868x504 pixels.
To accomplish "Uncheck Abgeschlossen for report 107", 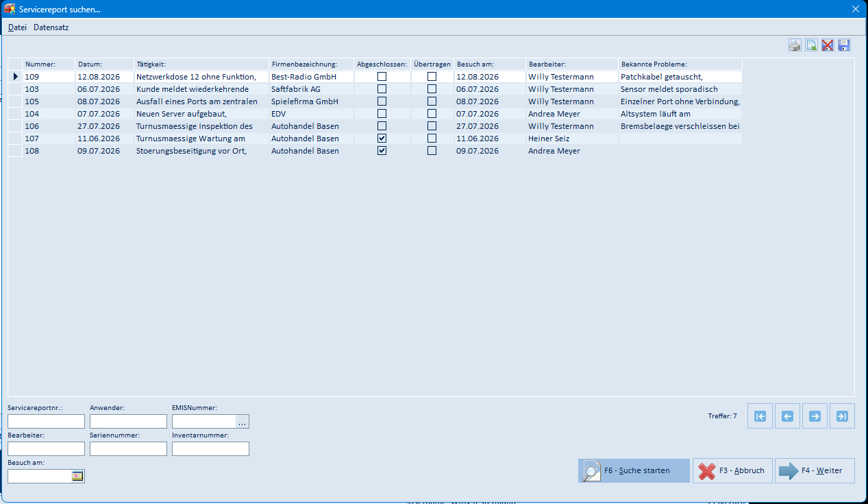I will point(382,139).
